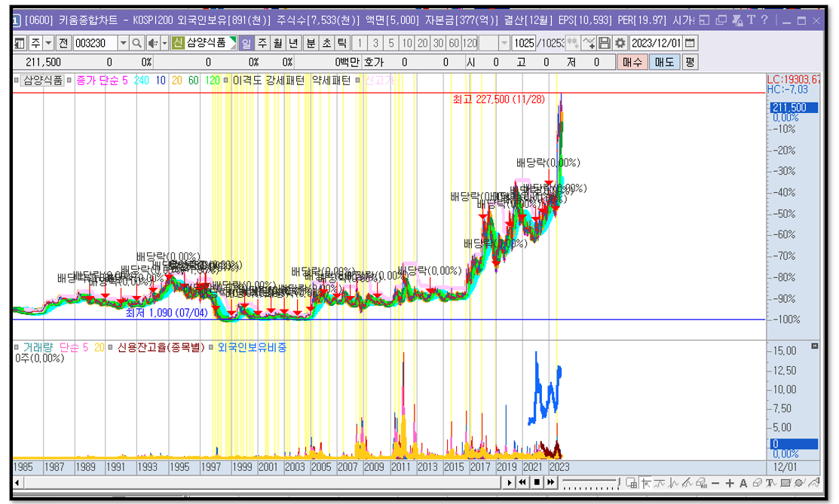The width and height of the screenshot is (839, 504).
Task: Select the text letter A tool
Action: click(743, 483)
